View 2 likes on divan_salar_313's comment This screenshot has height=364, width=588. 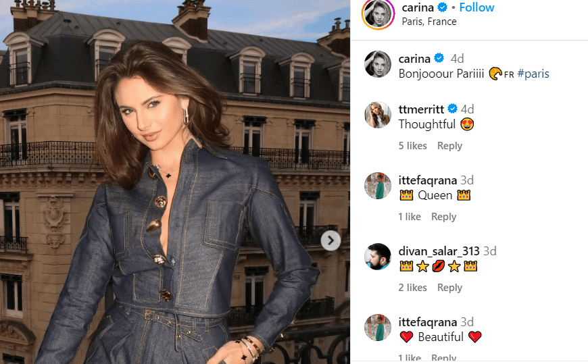[412, 288]
